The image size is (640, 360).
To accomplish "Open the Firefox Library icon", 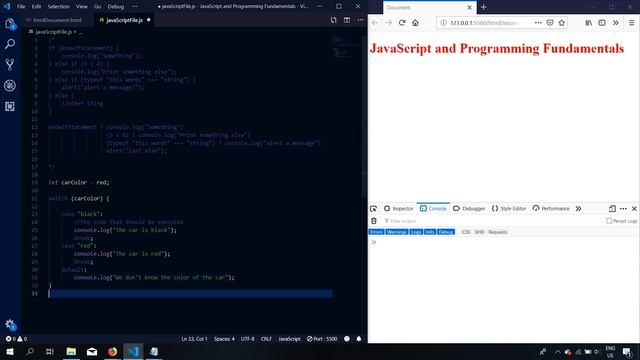I will click(589, 23).
